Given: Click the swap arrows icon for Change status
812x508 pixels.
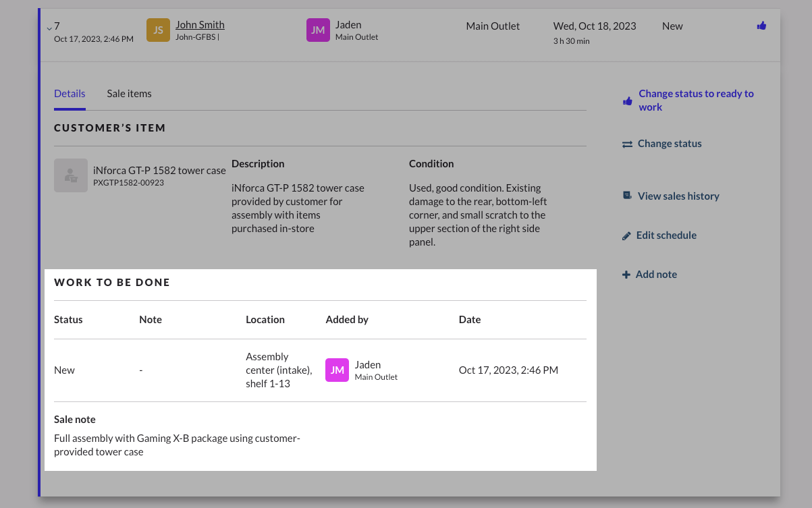Looking at the screenshot, I should point(627,144).
